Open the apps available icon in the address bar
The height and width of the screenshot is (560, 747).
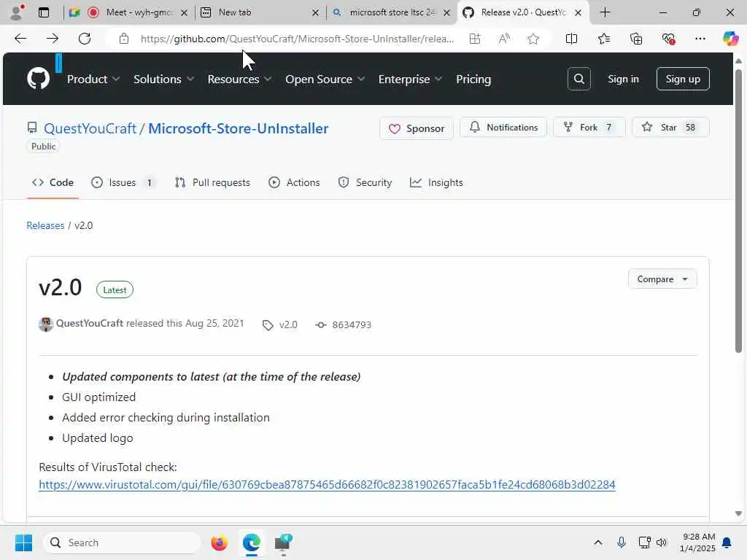tap(474, 39)
